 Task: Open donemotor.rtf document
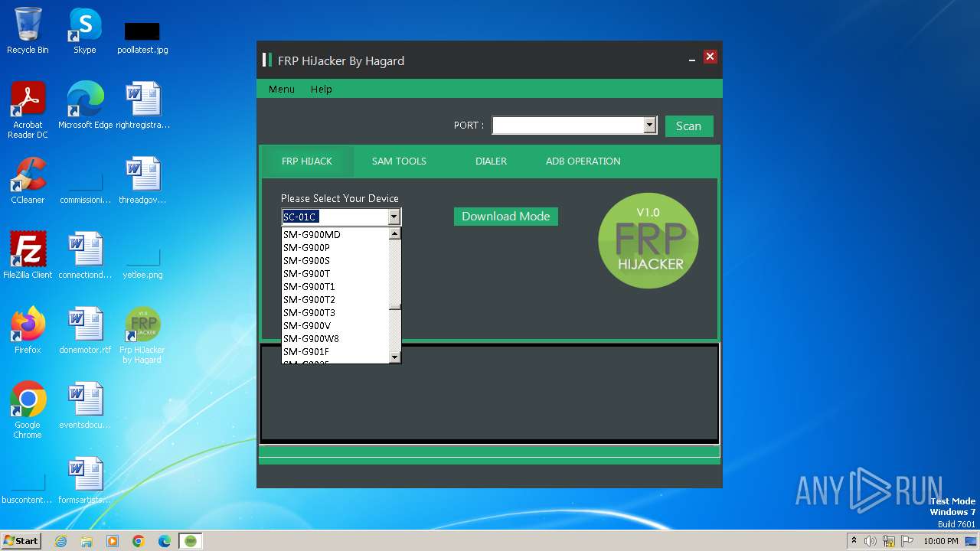(85, 331)
